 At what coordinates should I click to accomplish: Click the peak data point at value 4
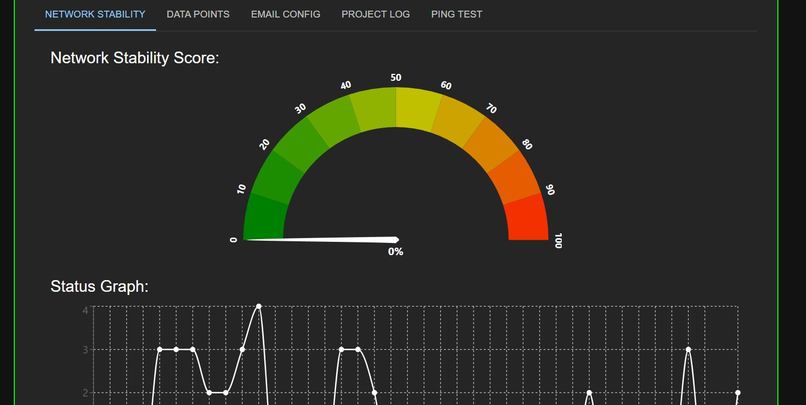[259, 306]
